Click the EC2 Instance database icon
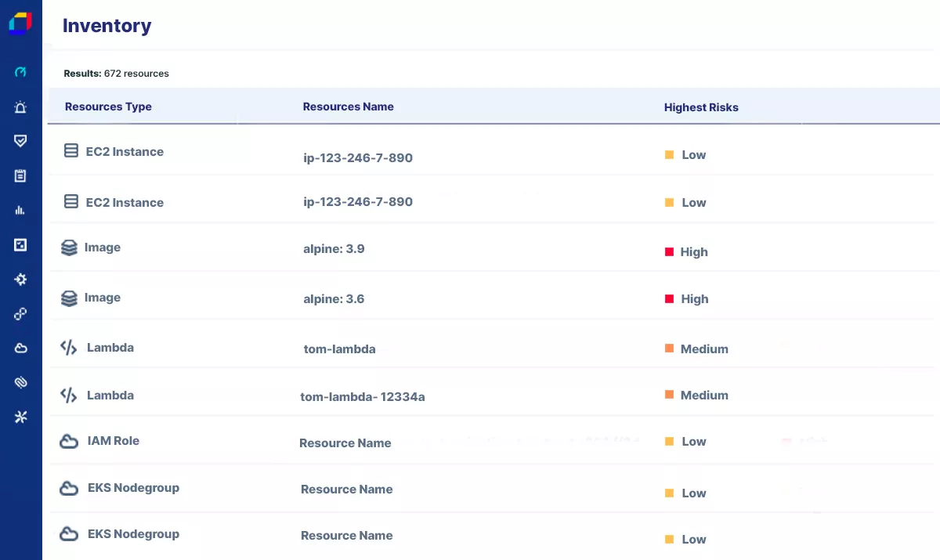This screenshot has height=560, width=940. click(70, 150)
